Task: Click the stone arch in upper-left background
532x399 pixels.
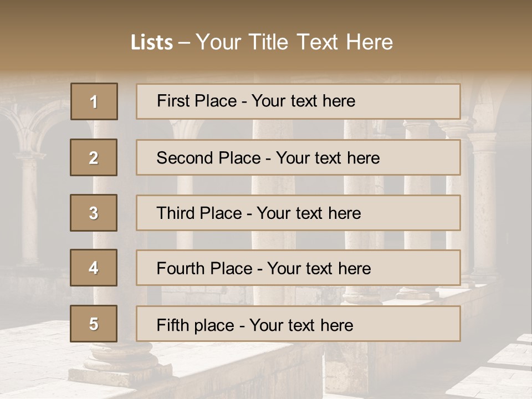Action: (x=34, y=126)
